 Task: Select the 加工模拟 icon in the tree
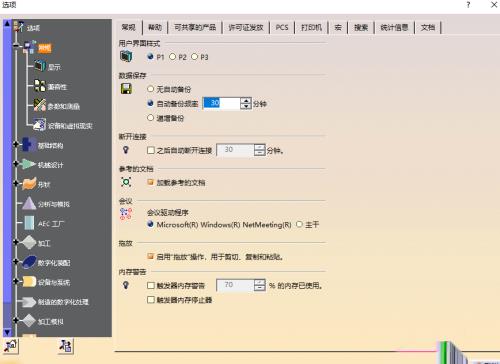click(x=29, y=321)
